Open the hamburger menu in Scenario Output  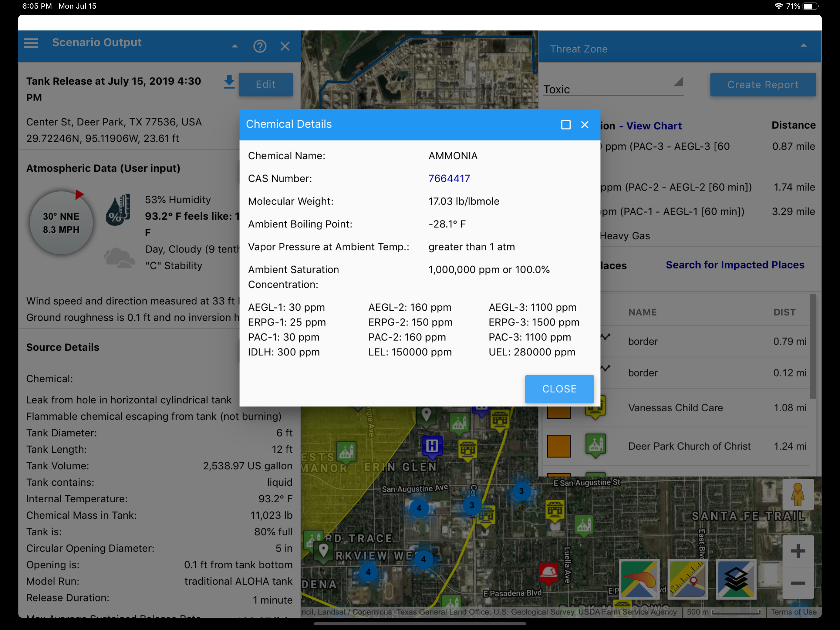[x=31, y=43]
